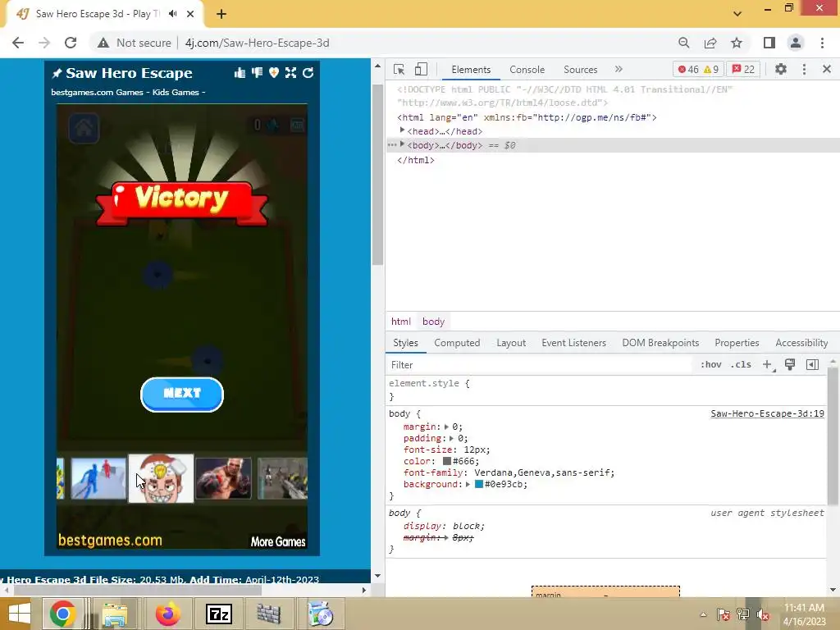Open new style rule plus icon
This screenshot has height=630, width=840.
tap(768, 365)
